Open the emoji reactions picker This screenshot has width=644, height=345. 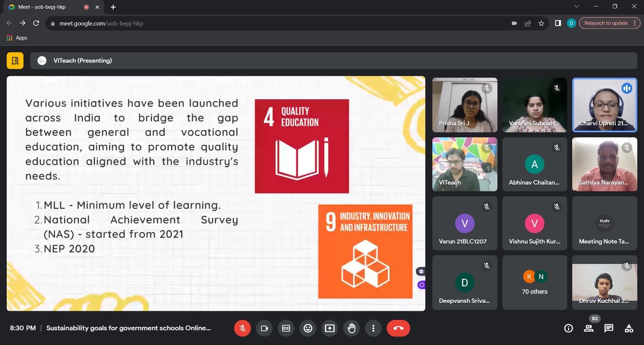point(308,328)
